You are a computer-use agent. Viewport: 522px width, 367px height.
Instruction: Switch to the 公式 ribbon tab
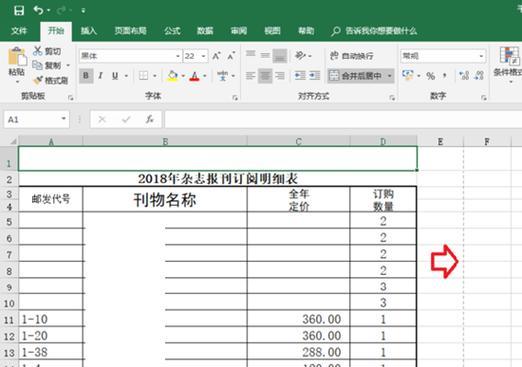172,31
